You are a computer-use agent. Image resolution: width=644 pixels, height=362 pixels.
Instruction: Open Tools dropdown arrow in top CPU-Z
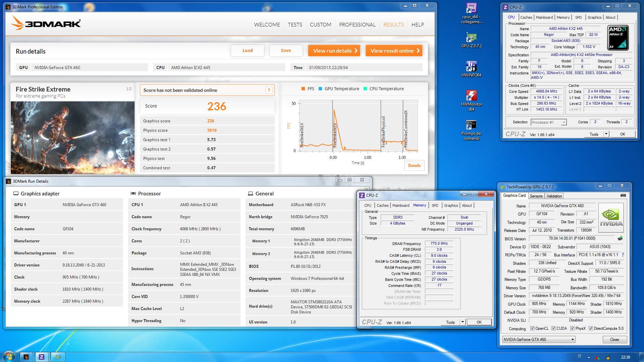[x=606, y=134]
